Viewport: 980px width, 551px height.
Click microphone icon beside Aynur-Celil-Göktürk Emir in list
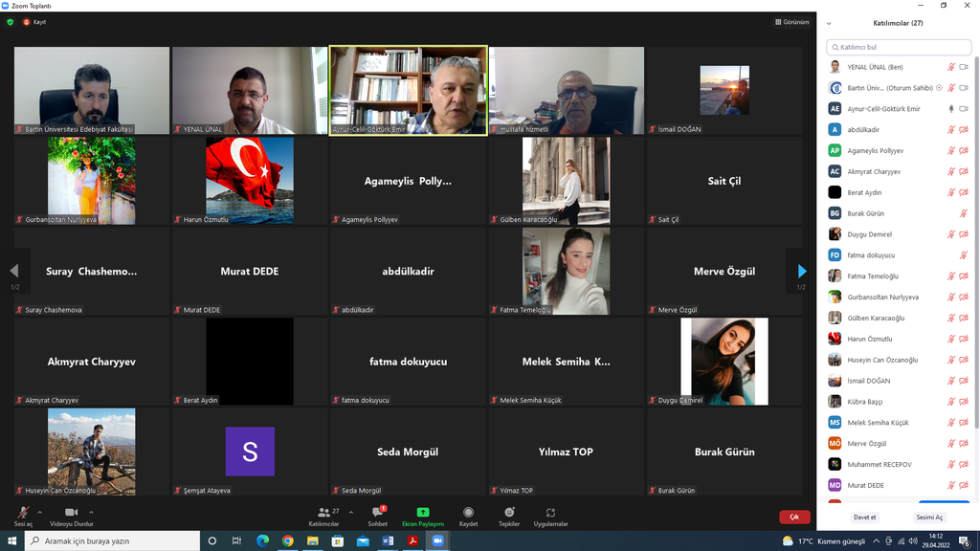point(950,109)
